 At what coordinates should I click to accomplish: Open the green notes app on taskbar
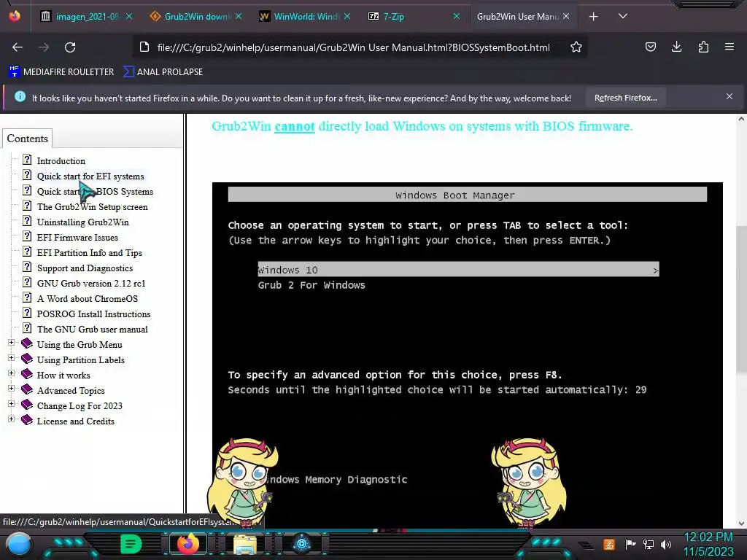click(x=131, y=544)
